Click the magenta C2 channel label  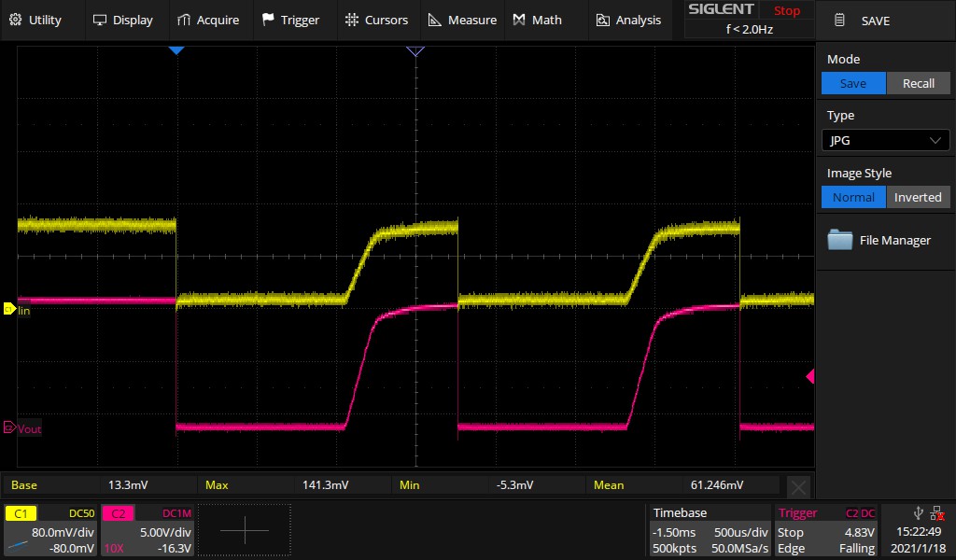118,513
